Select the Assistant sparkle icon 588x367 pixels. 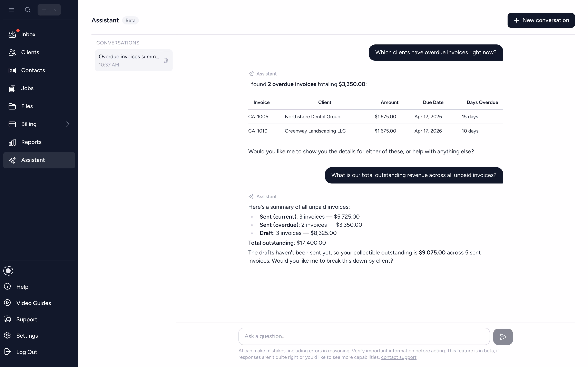click(12, 160)
